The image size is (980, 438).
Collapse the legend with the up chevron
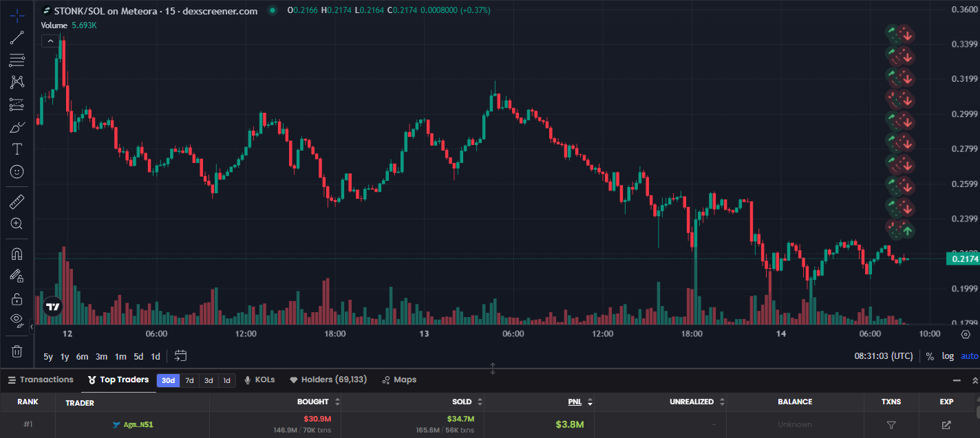point(50,41)
